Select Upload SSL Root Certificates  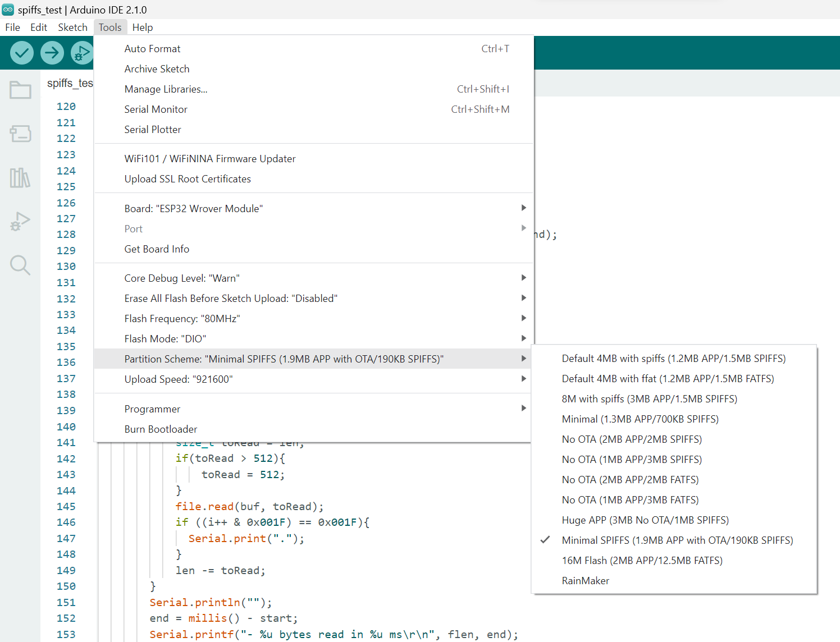[x=313, y=179]
